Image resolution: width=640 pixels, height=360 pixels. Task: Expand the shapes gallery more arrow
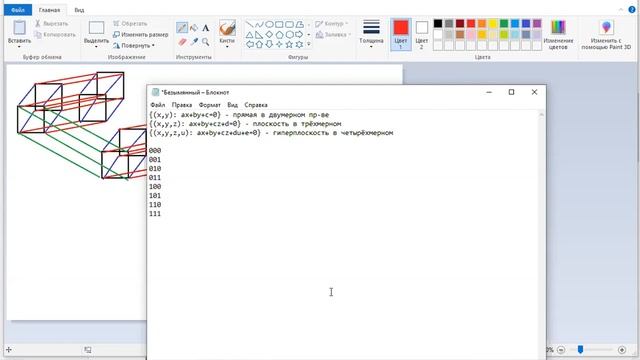(x=309, y=44)
